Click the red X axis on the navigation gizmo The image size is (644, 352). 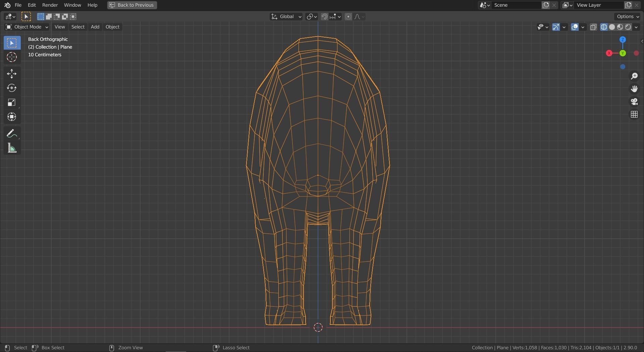pyautogui.click(x=609, y=53)
